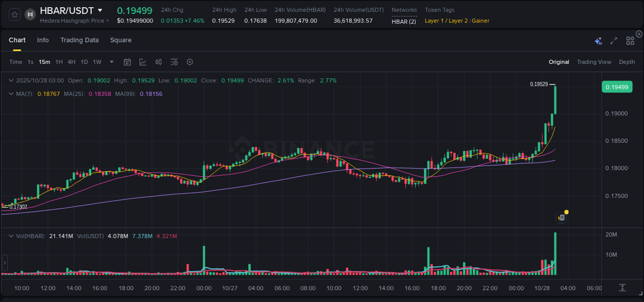The image size is (644, 302).
Task: Open the layout grid widgets icon
Action: (630, 41)
